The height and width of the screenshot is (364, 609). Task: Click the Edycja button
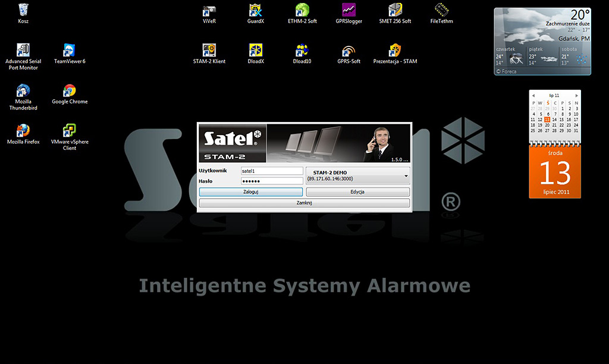point(357,192)
